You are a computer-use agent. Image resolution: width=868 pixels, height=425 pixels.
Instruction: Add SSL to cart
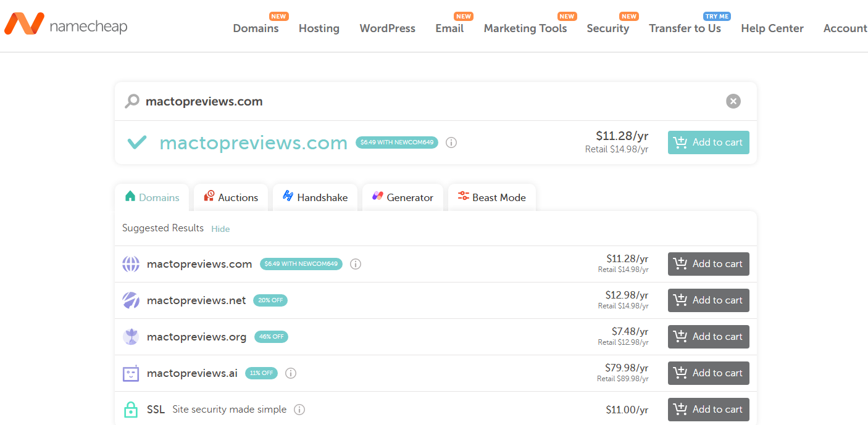[709, 410]
